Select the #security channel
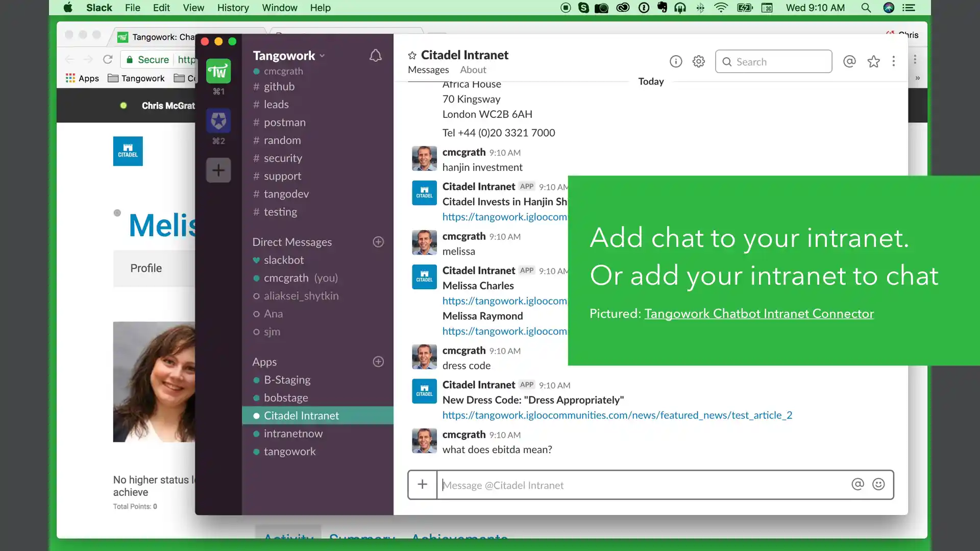Viewport: 980px width, 551px height. [283, 158]
